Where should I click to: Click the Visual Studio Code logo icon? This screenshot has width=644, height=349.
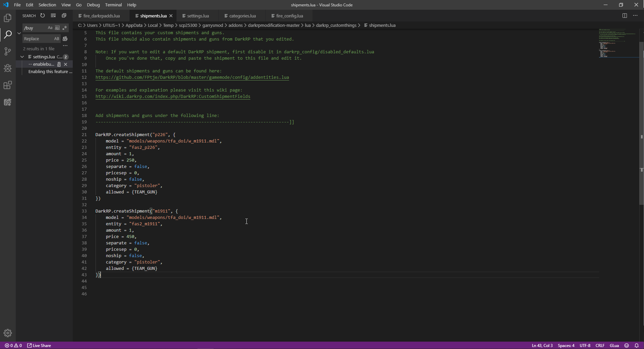point(6,5)
